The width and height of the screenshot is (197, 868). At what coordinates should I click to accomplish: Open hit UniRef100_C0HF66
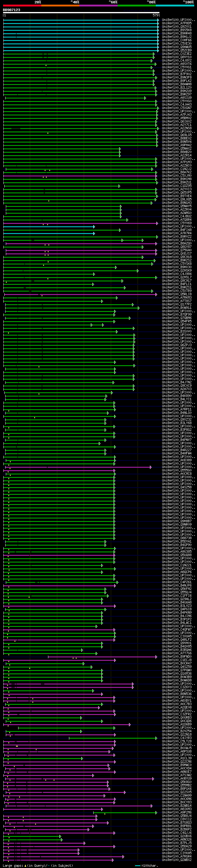tap(177, 40)
